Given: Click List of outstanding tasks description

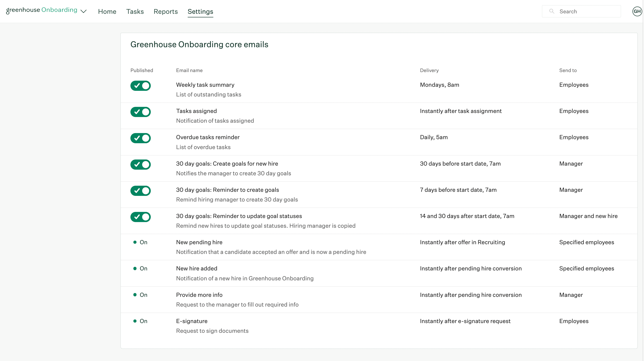Looking at the screenshot, I should [208, 95].
